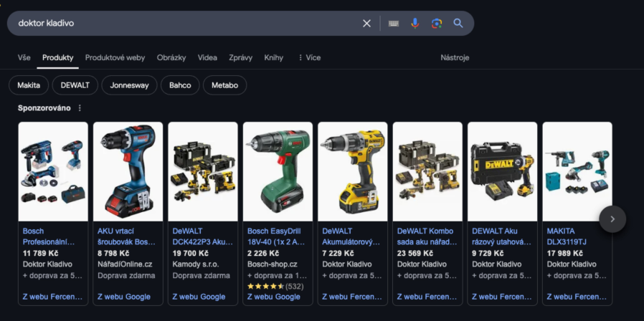Click the green Bosch drill thumbnail

(278, 171)
